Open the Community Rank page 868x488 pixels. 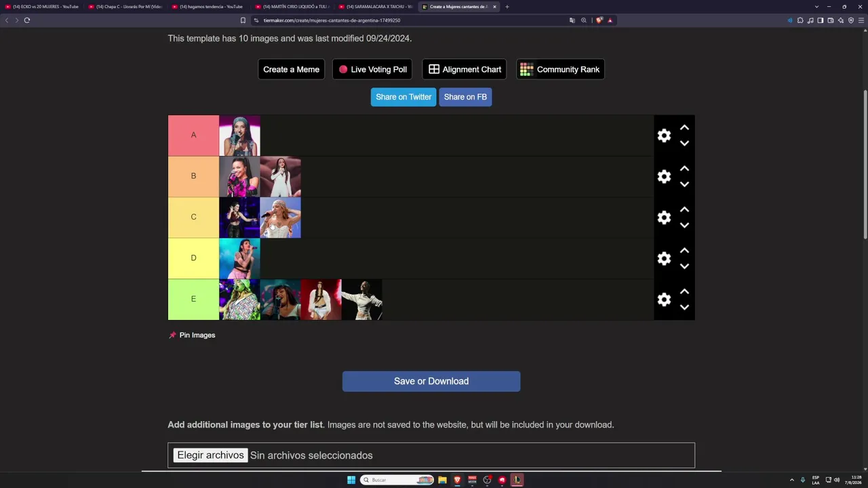point(560,69)
